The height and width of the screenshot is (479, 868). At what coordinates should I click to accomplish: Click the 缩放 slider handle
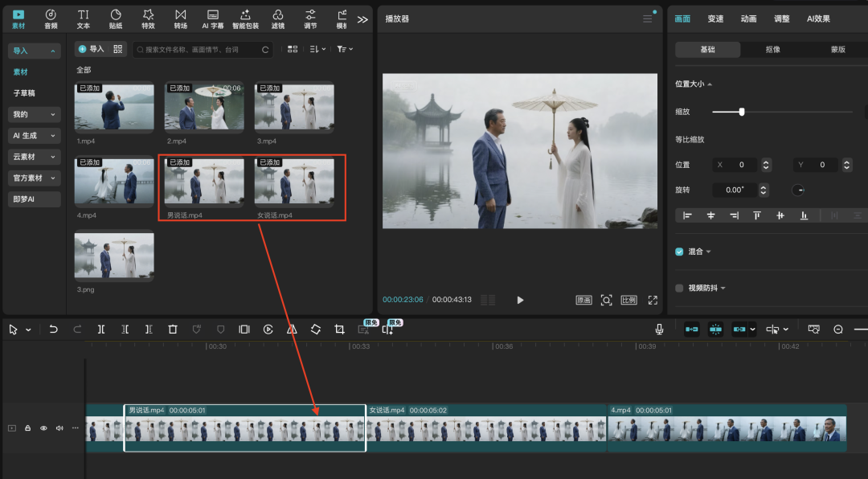click(742, 112)
